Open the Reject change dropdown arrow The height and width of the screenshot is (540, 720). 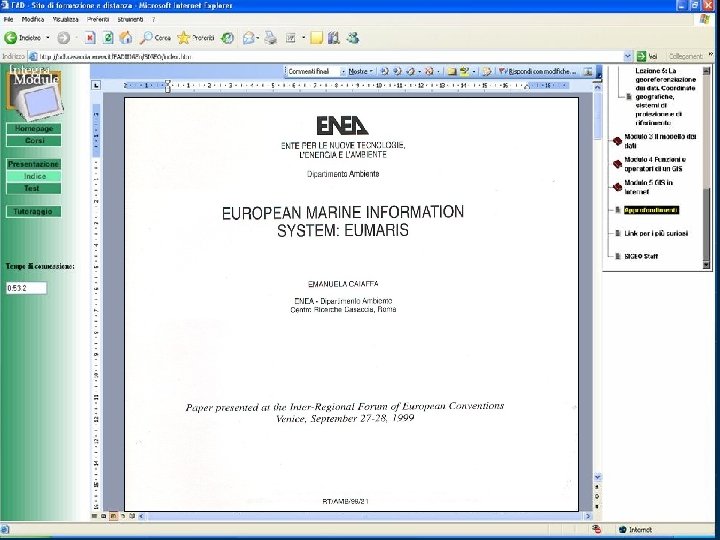click(438, 72)
